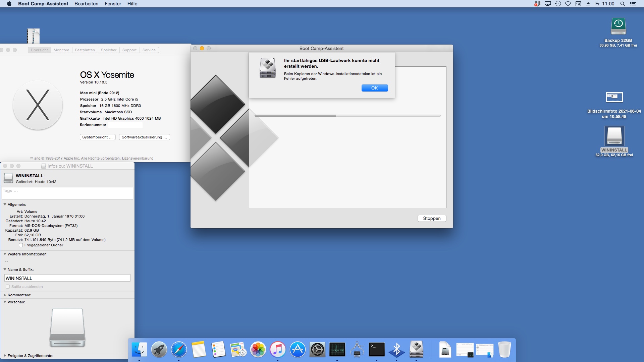644x362 pixels.
Task: Launch Activity Monitor from the Dock
Action: [x=337, y=349]
